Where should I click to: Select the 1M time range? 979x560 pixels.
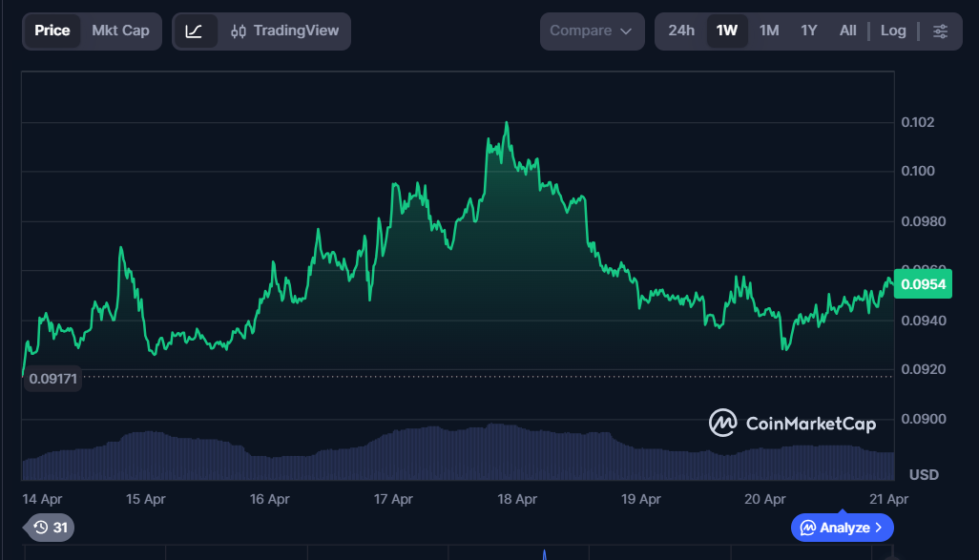click(769, 31)
